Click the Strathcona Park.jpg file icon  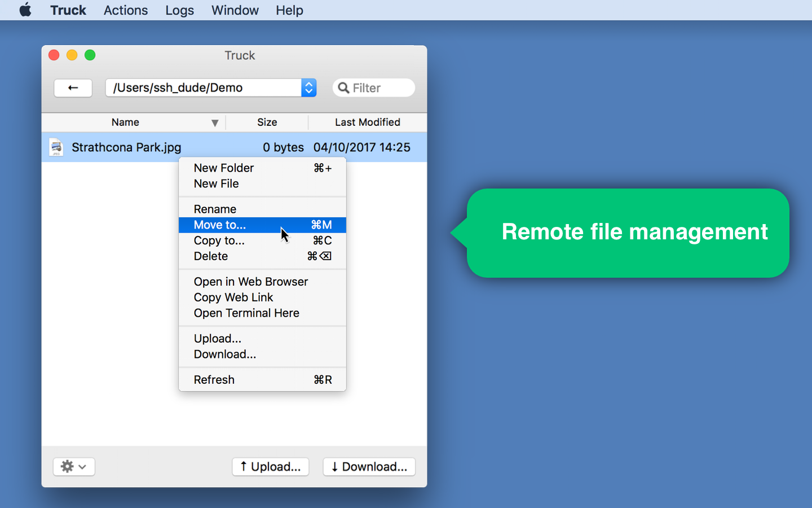(x=56, y=147)
